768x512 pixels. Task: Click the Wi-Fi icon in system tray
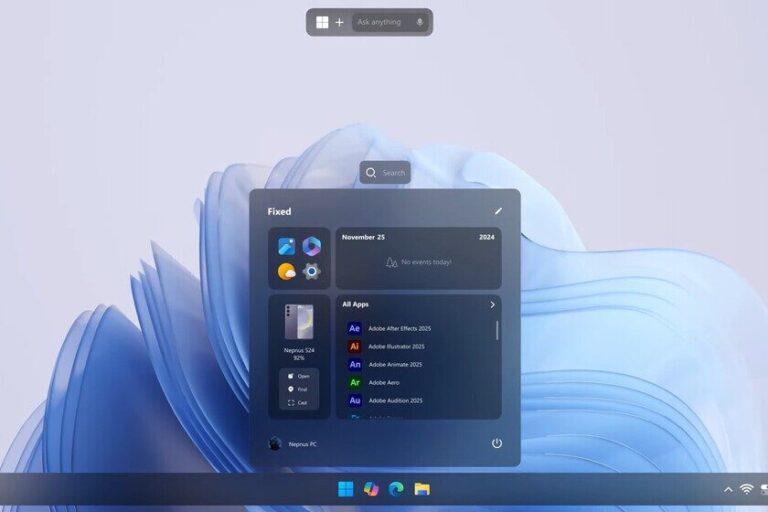pyautogui.click(x=746, y=489)
